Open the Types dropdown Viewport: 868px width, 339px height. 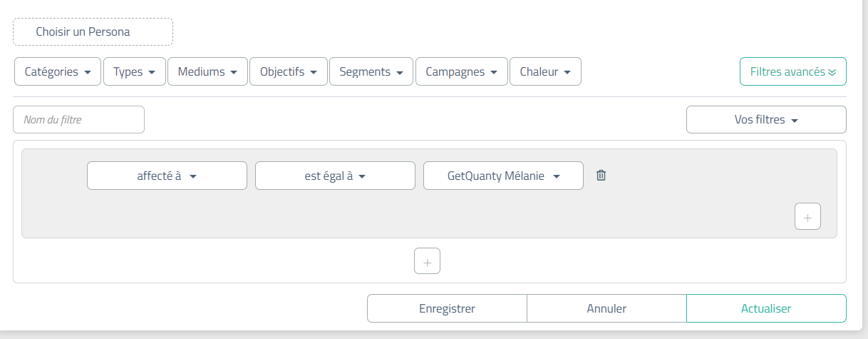135,71
